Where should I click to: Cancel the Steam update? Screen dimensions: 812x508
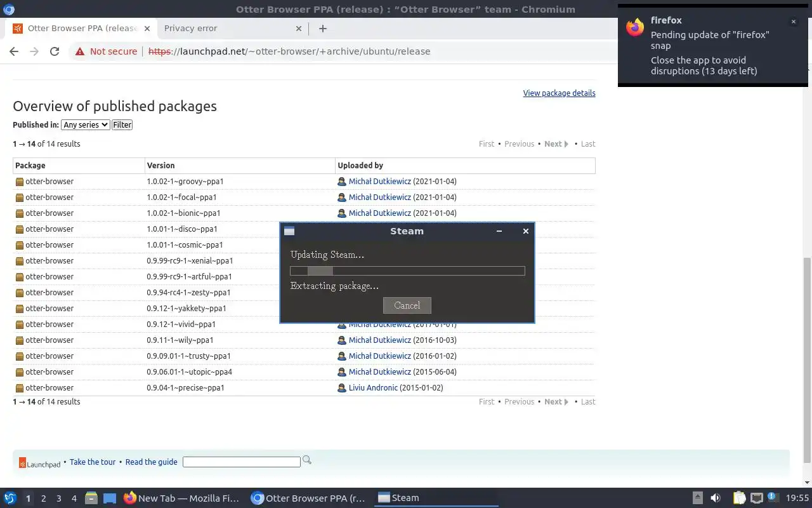point(407,305)
